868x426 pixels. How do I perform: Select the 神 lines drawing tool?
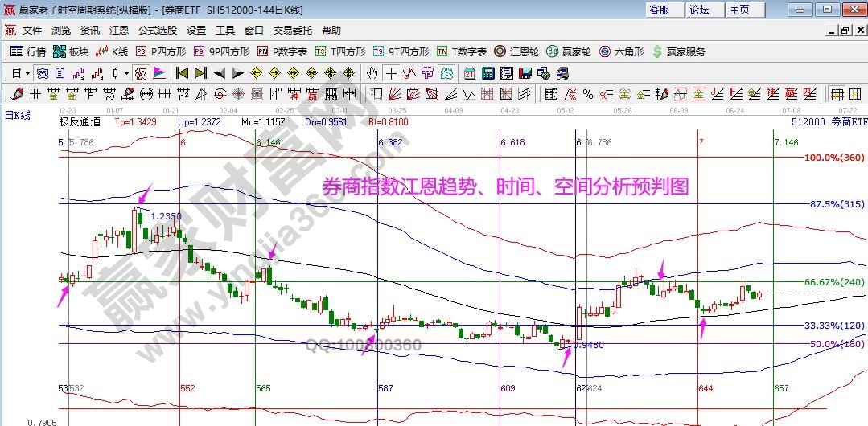(294, 93)
